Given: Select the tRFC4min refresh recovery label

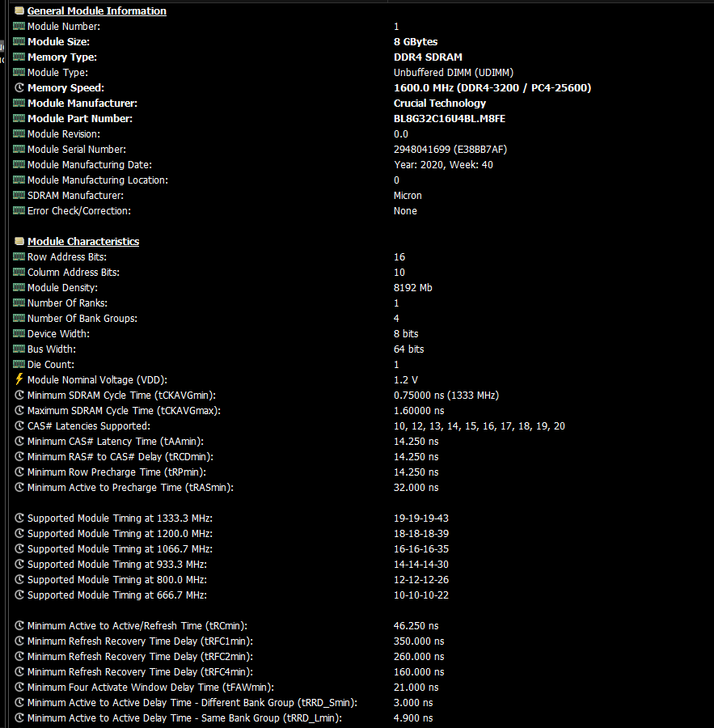Looking at the screenshot, I should click(x=140, y=672).
